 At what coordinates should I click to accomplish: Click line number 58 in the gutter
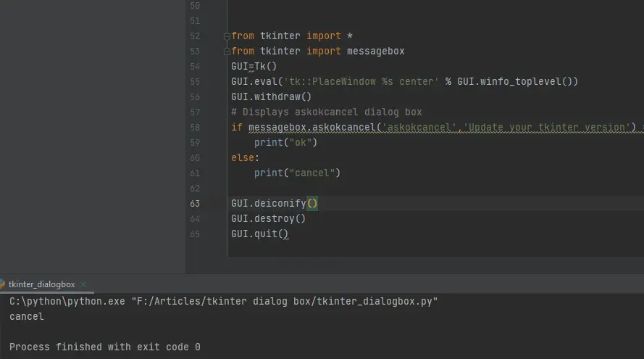pos(195,128)
